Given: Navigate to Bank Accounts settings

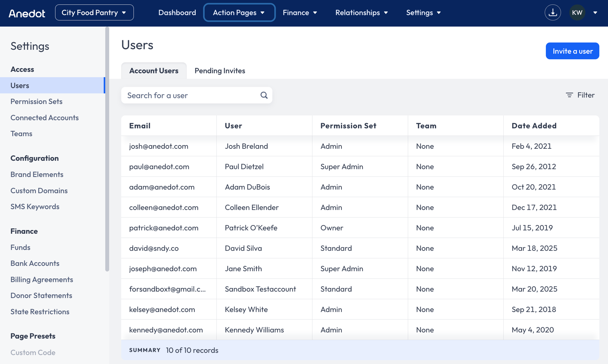Looking at the screenshot, I should tap(35, 263).
